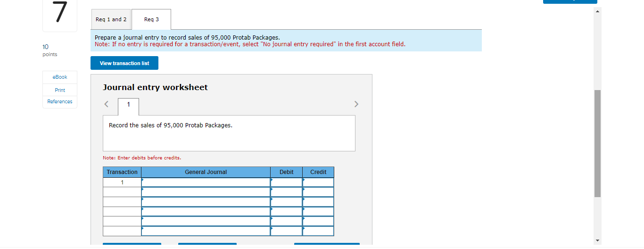
Task: Click the Transaction column header
Action: click(x=122, y=172)
